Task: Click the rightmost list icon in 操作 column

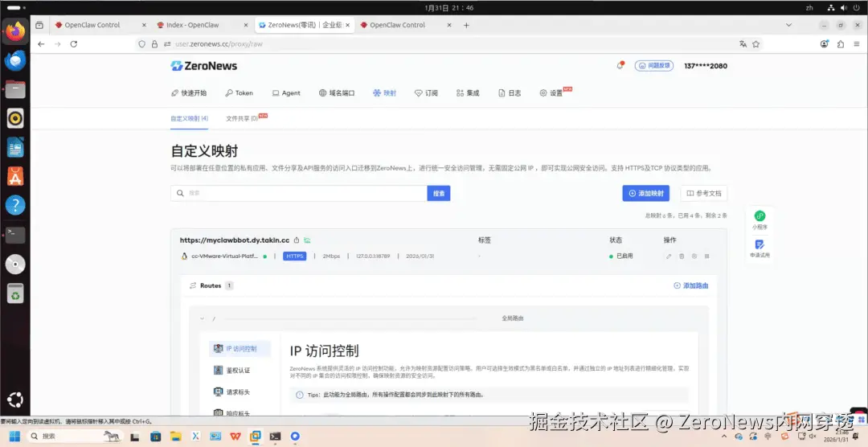Action: tap(707, 256)
